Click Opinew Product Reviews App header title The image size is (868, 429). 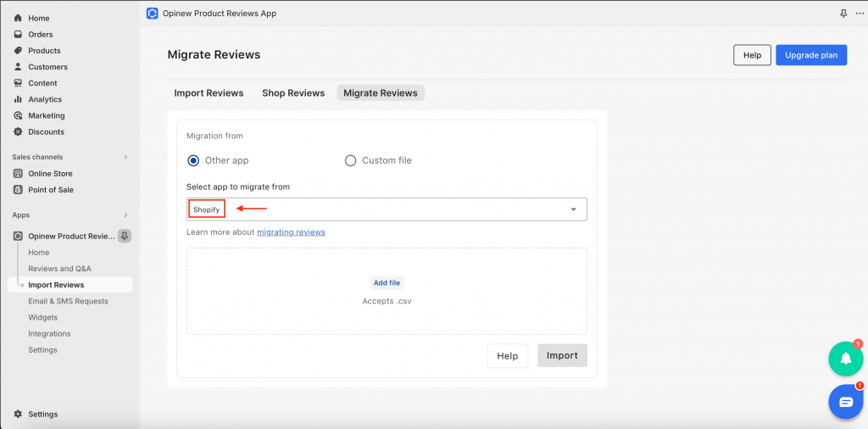point(220,14)
